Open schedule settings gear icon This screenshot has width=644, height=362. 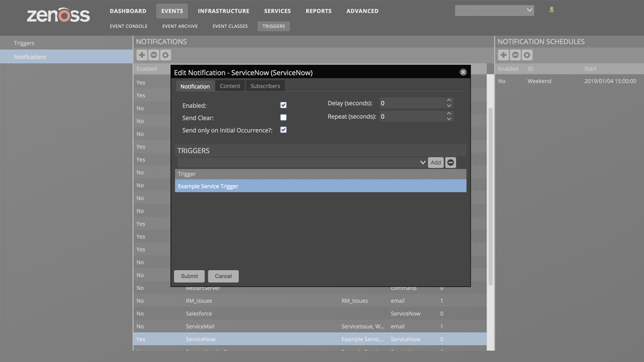coord(527,55)
